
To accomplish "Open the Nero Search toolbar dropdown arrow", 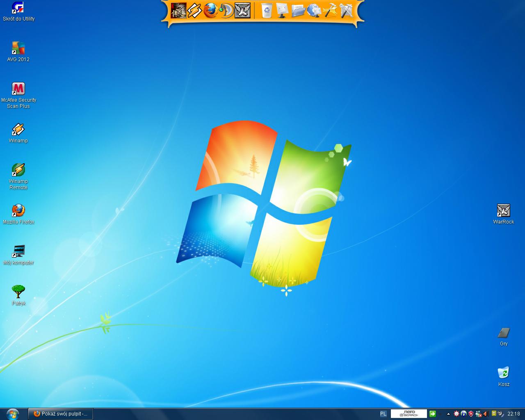I will click(x=441, y=414).
